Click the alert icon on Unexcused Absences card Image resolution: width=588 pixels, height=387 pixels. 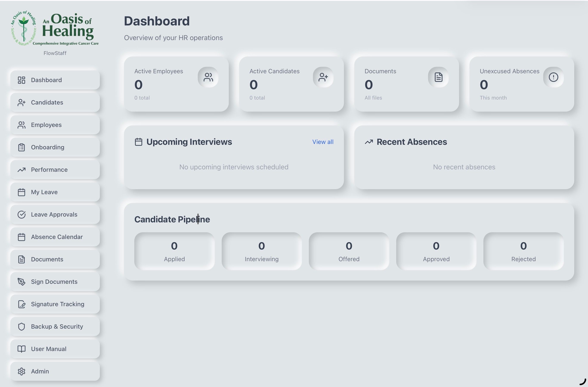coord(553,77)
